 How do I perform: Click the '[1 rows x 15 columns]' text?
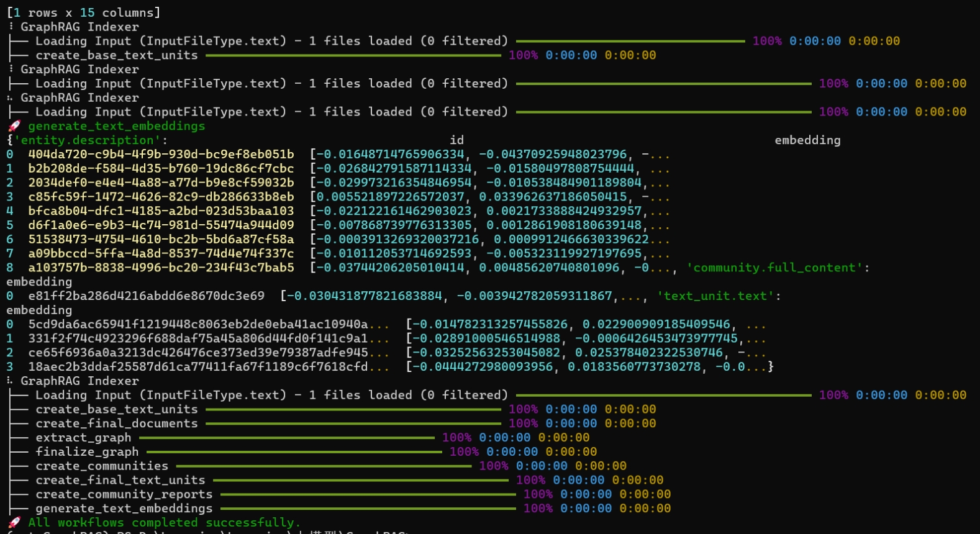click(83, 12)
